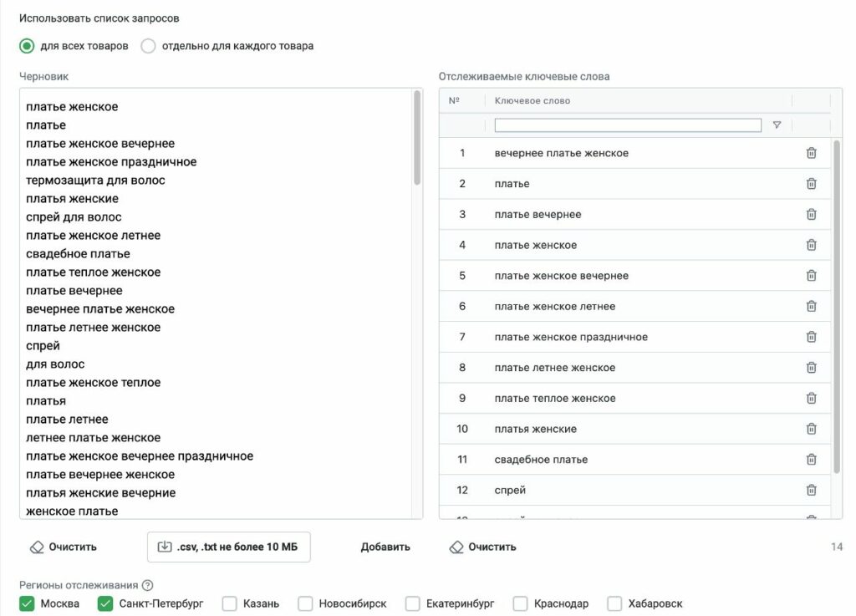The image size is (856, 616).
Task: Enable the Краснодар tracking region
Action: point(522,603)
